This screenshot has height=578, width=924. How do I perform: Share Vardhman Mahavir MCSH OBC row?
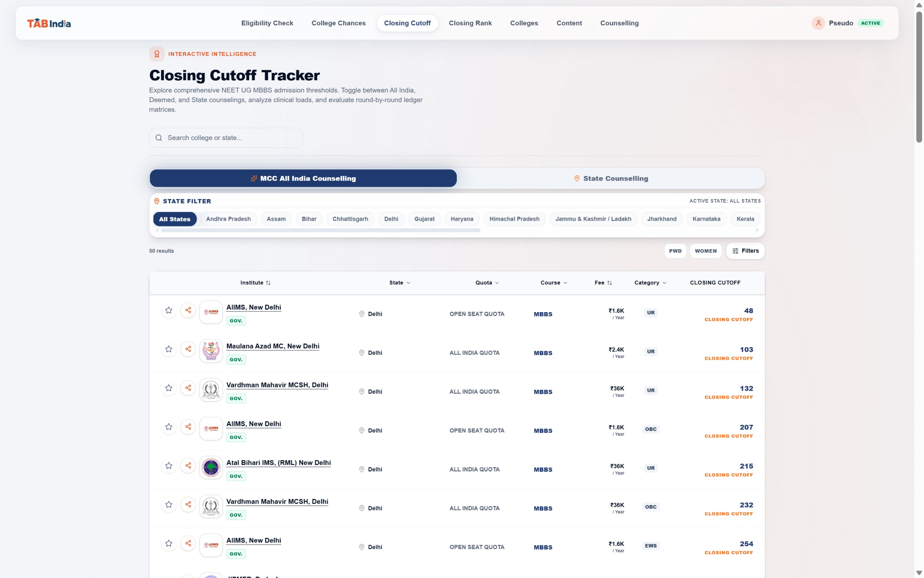(x=188, y=504)
